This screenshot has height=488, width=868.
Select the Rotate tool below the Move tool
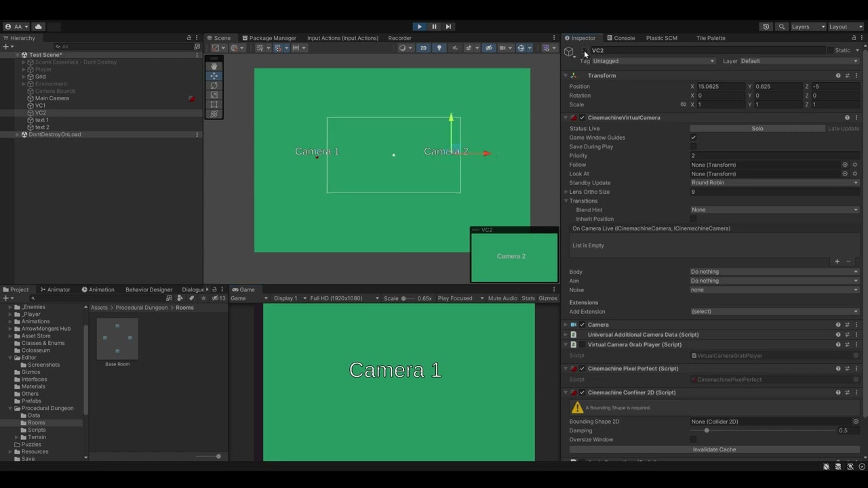pos(214,86)
